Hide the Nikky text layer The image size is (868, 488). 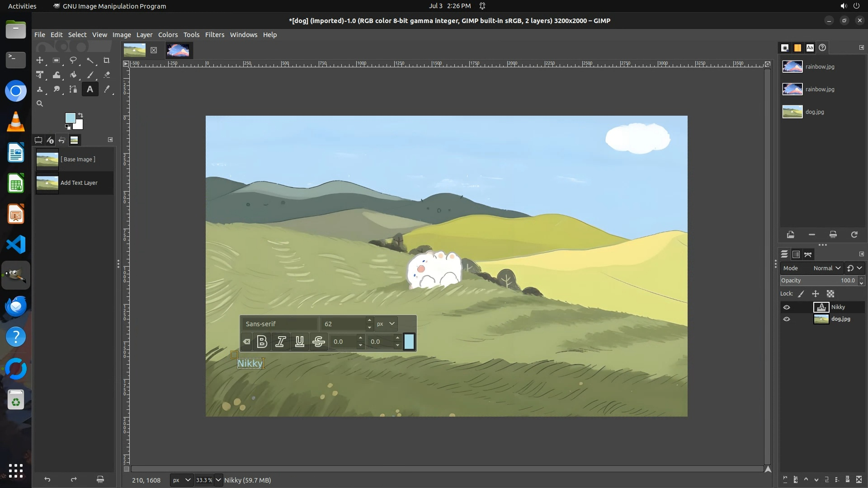click(787, 307)
